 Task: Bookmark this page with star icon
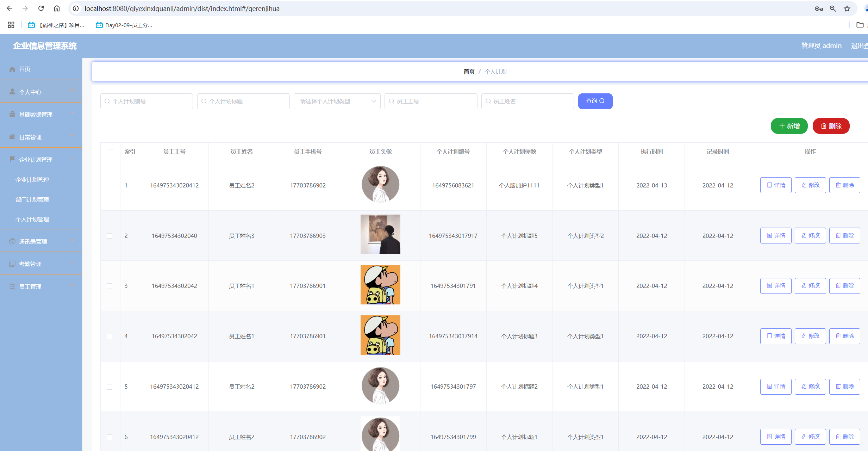pos(847,8)
